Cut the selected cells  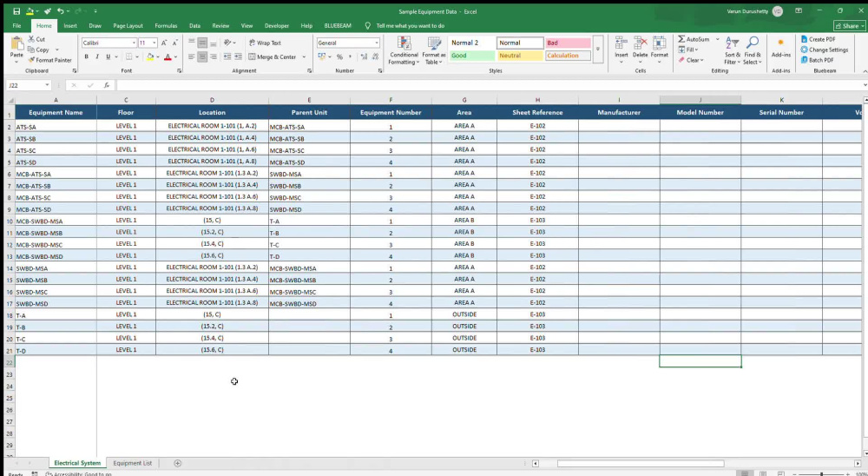[x=36, y=39]
